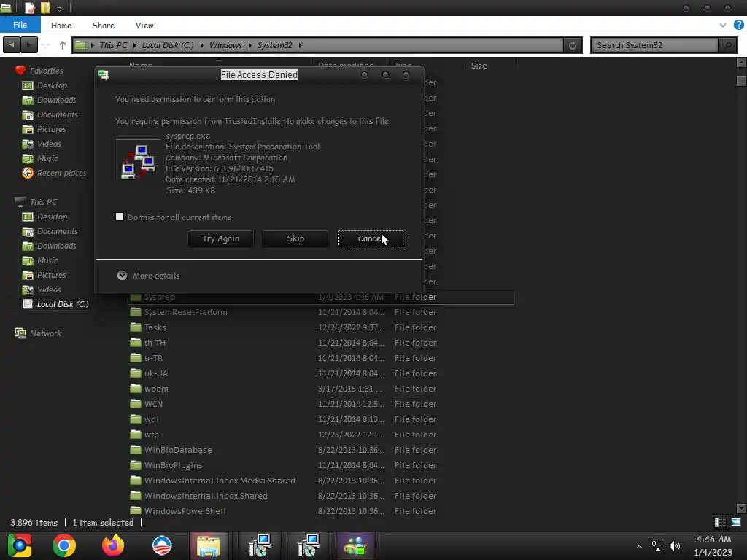Open Desktop under Favorites
The height and width of the screenshot is (560, 747).
pyautogui.click(x=52, y=85)
